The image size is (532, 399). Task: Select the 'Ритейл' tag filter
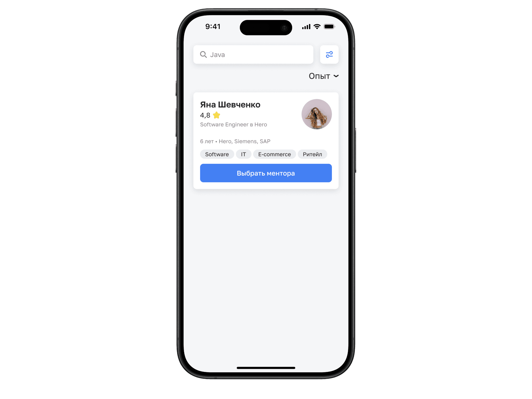point(312,154)
